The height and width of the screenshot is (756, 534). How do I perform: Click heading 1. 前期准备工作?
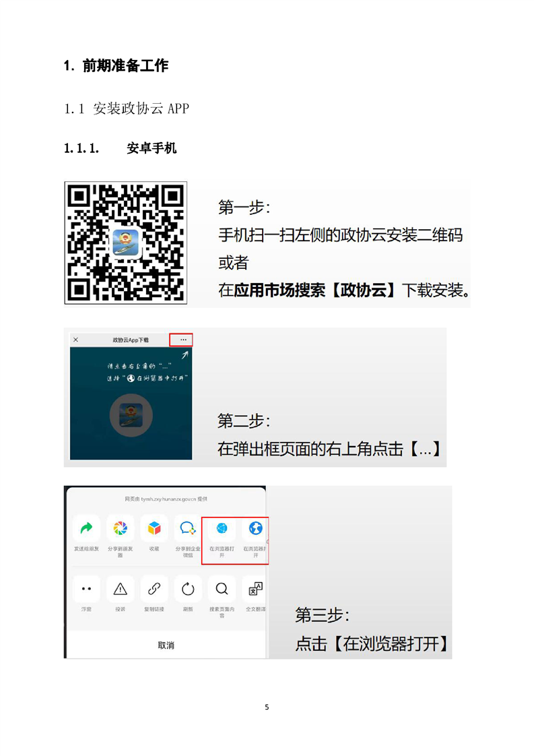click(x=116, y=65)
